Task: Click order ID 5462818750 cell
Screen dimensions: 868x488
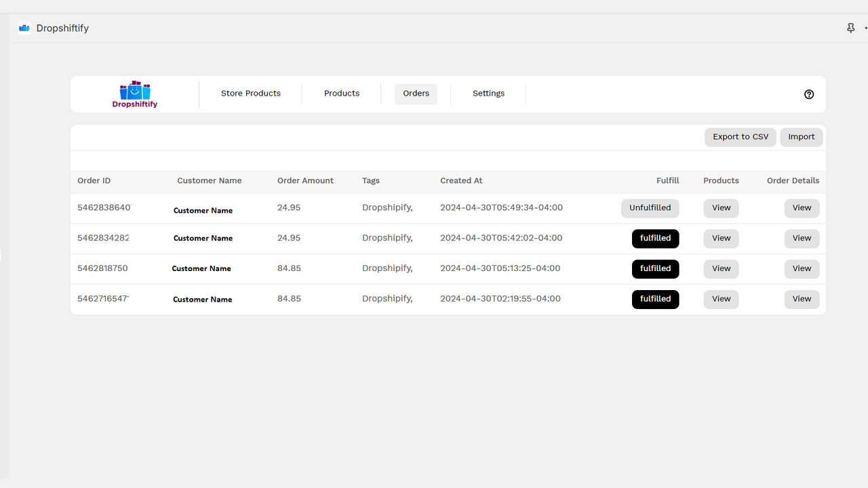Action: pos(102,268)
